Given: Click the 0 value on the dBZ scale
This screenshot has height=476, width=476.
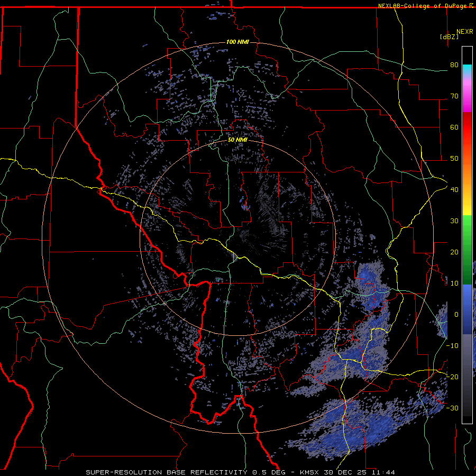Looking at the screenshot, I should [x=456, y=315].
